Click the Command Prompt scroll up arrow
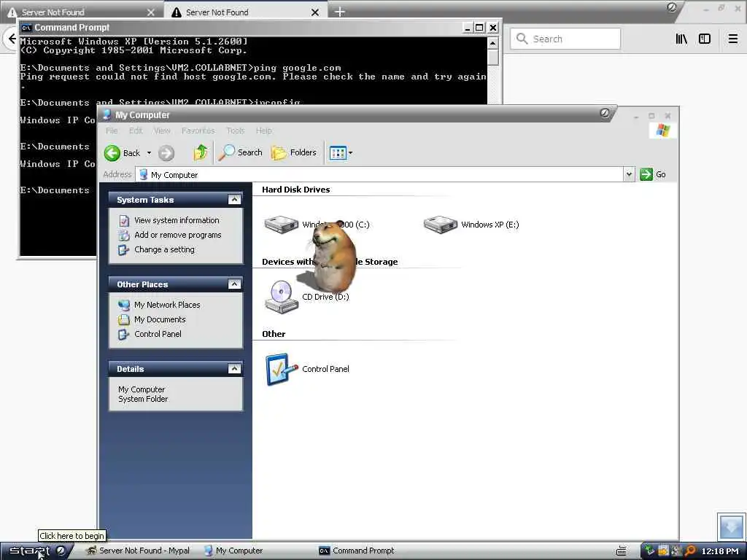This screenshot has height=560, width=747. 492,43
